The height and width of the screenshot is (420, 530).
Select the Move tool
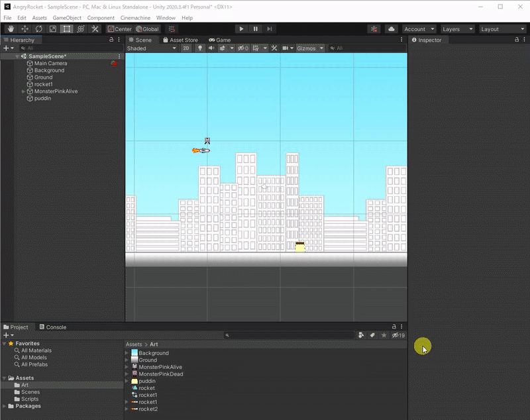25,29
